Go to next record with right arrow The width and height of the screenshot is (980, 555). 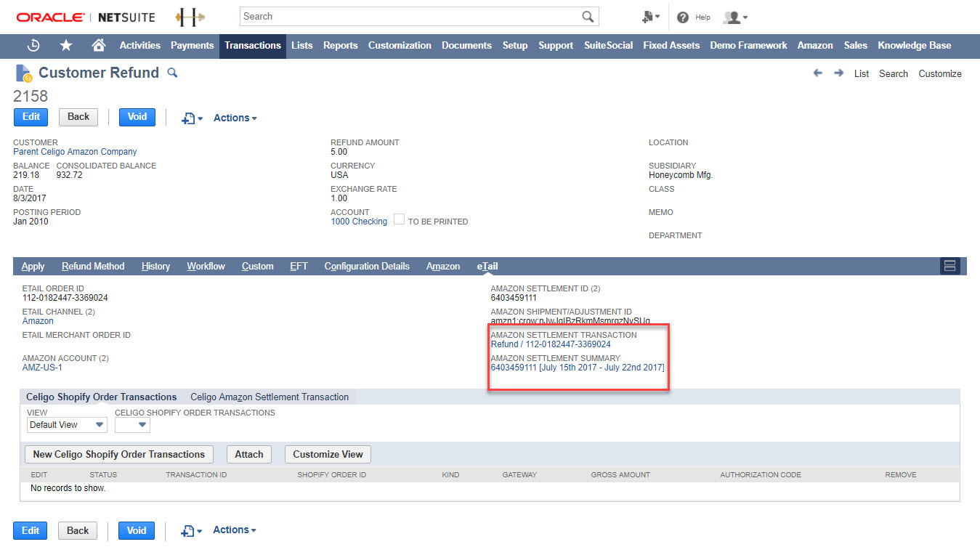click(838, 73)
